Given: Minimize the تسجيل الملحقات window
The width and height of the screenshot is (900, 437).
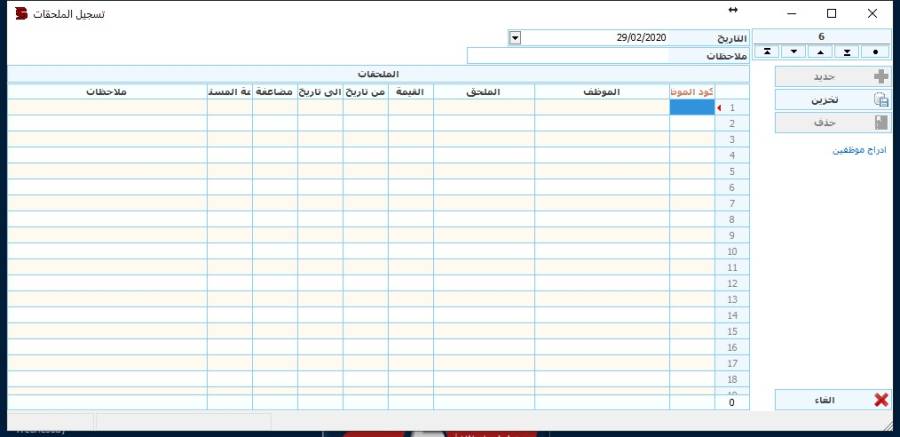Looking at the screenshot, I should 792,13.
